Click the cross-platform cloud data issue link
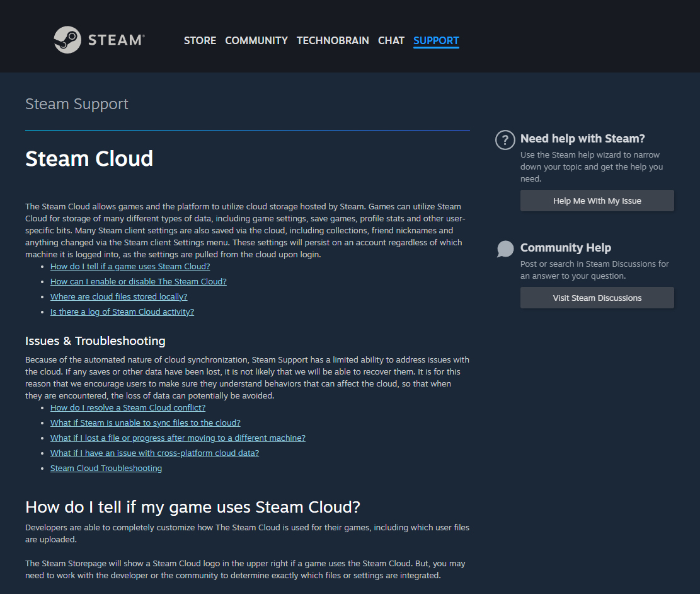The width and height of the screenshot is (700, 594). pos(154,453)
